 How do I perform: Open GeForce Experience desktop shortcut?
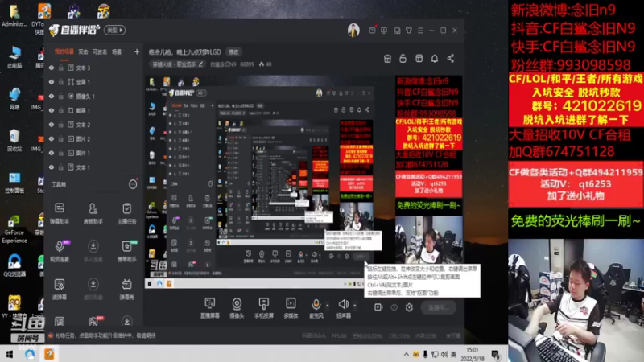14,228
